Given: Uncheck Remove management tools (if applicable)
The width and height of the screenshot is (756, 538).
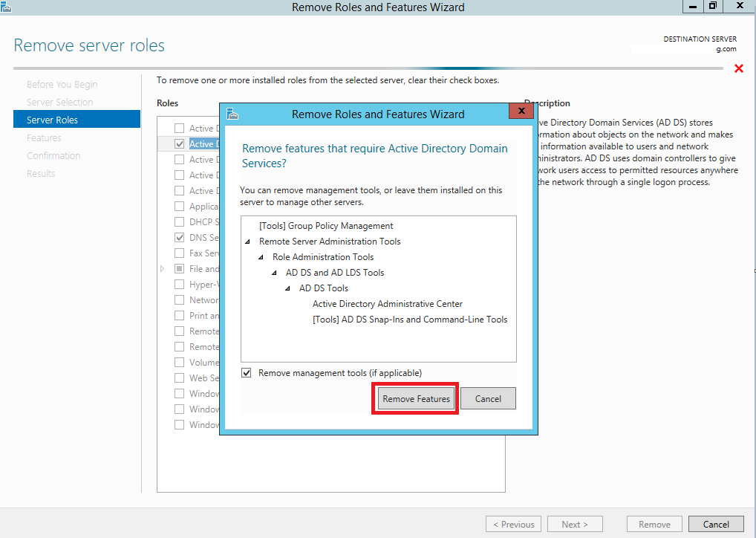Looking at the screenshot, I should pyautogui.click(x=246, y=372).
